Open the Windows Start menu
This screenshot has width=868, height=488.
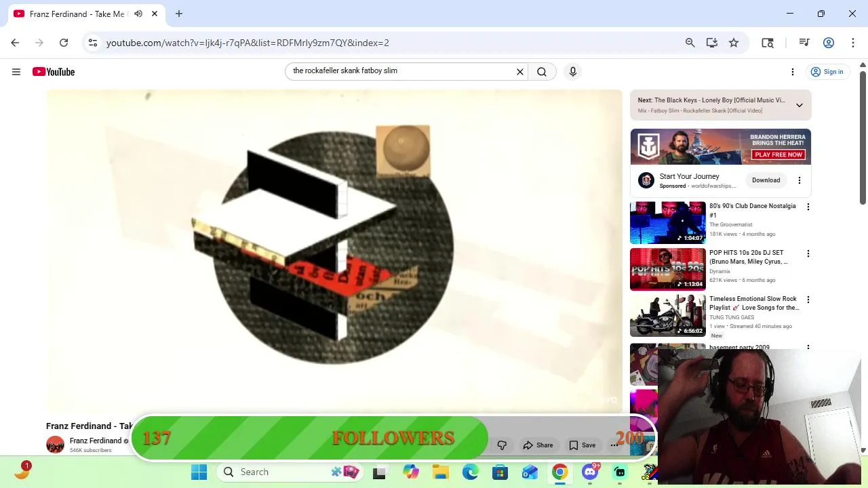click(199, 472)
